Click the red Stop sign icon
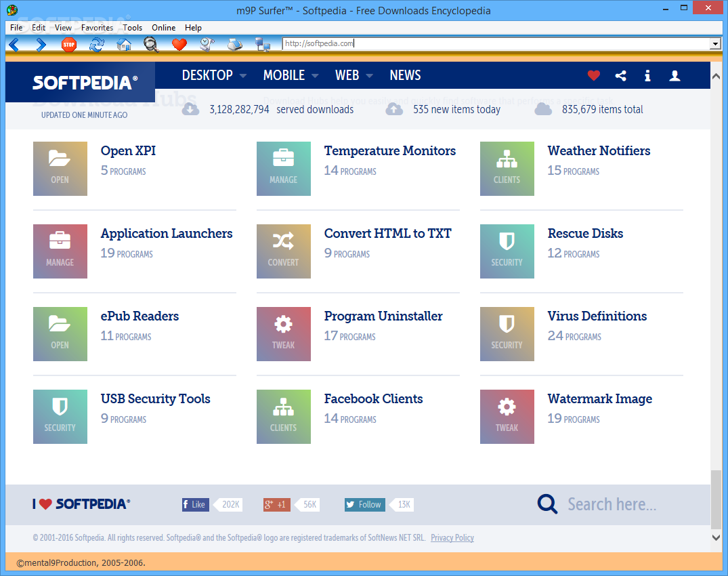 point(68,45)
